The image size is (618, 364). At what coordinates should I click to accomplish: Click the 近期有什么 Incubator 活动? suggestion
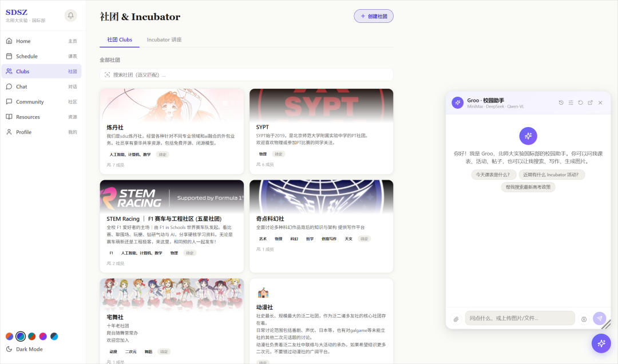[551, 175]
